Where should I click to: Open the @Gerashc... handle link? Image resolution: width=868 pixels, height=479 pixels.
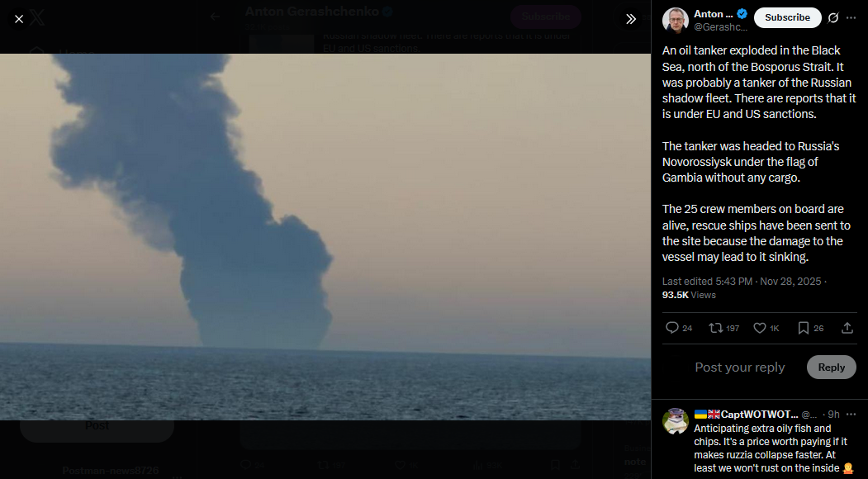[x=721, y=26]
